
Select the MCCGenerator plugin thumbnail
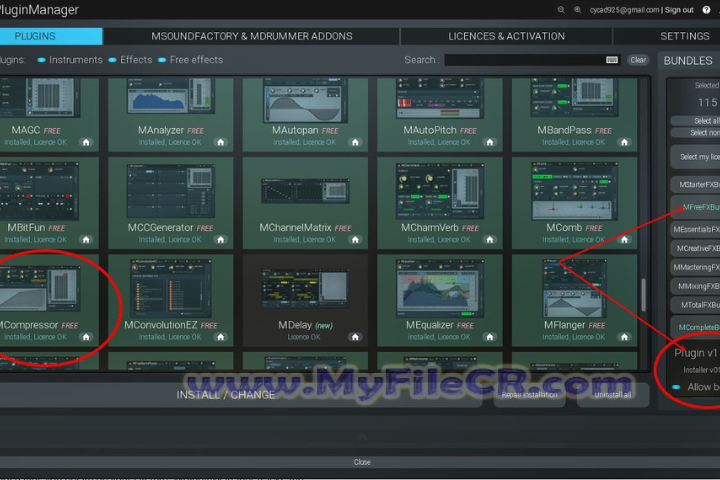pos(170,191)
